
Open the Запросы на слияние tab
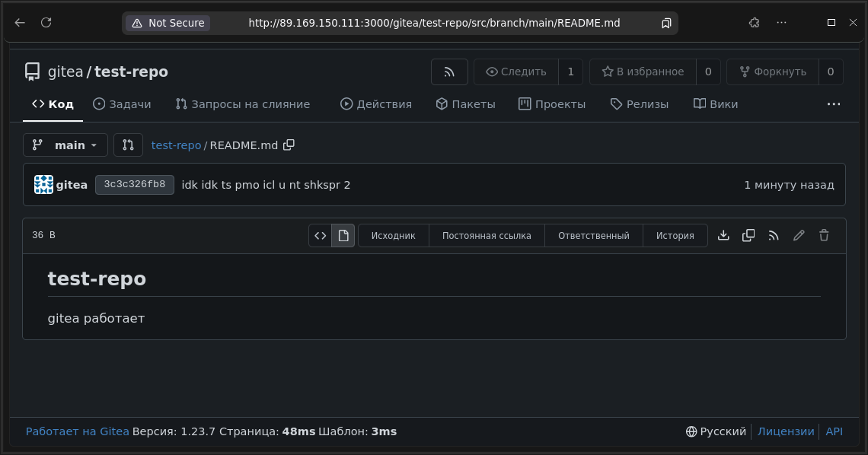click(242, 104)
